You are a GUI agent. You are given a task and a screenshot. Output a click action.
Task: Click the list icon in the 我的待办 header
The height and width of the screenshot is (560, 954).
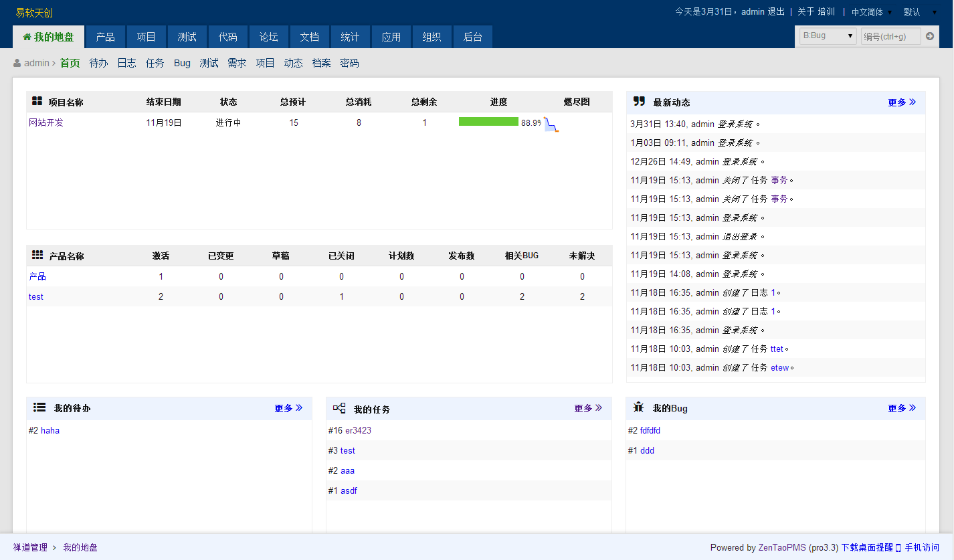[x=39, y=407]
